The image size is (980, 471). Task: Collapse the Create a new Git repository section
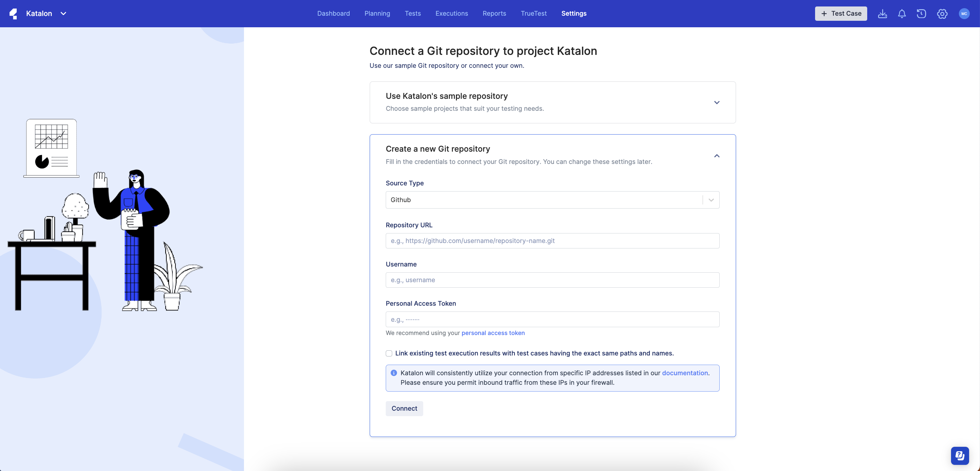[x=717, y=156]
